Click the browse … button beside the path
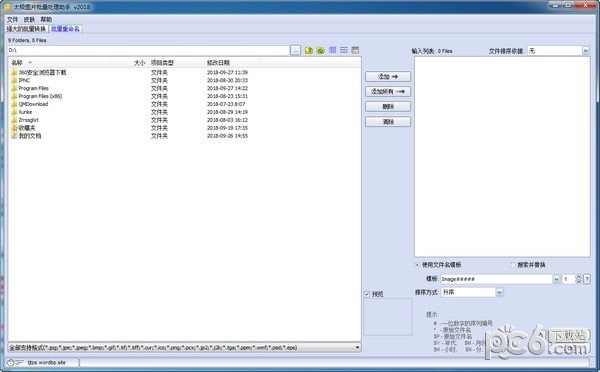Screen dimensions: 600x372 (295, 50)
